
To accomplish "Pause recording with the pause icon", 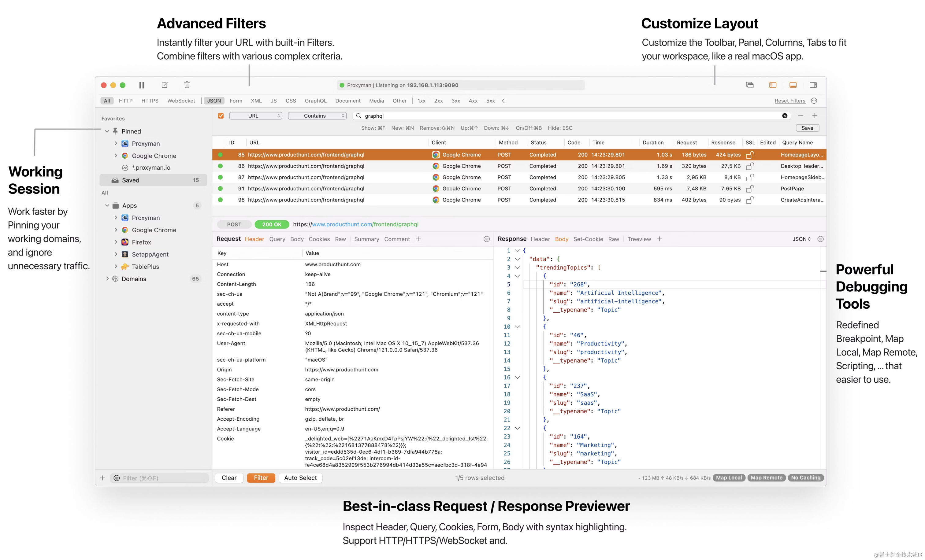I will (x=142, y=85).
